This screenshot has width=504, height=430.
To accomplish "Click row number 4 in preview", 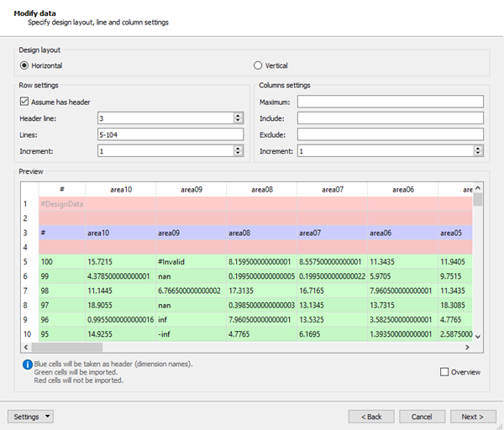I will click(x=29, y=247).
